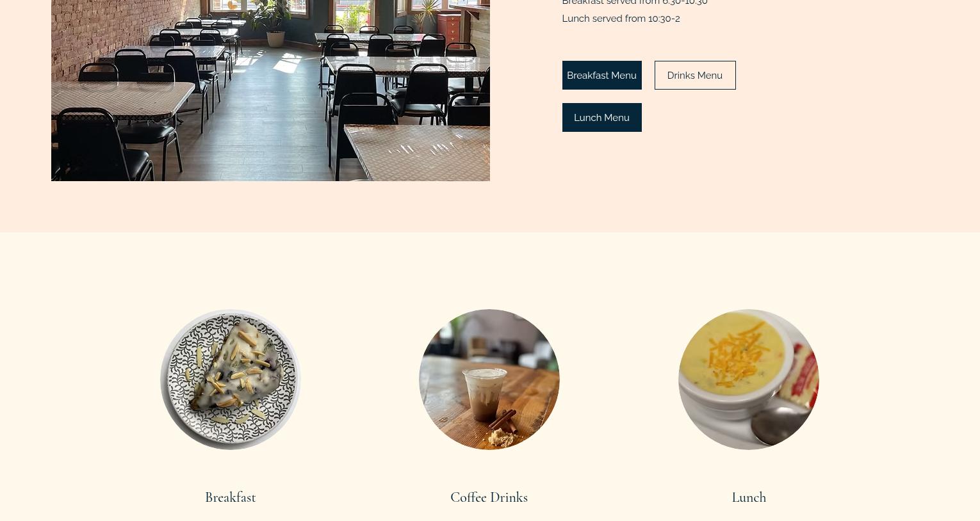Open the Drinks Menu button
Screen dimensions: 980x521
coord(695,75)
